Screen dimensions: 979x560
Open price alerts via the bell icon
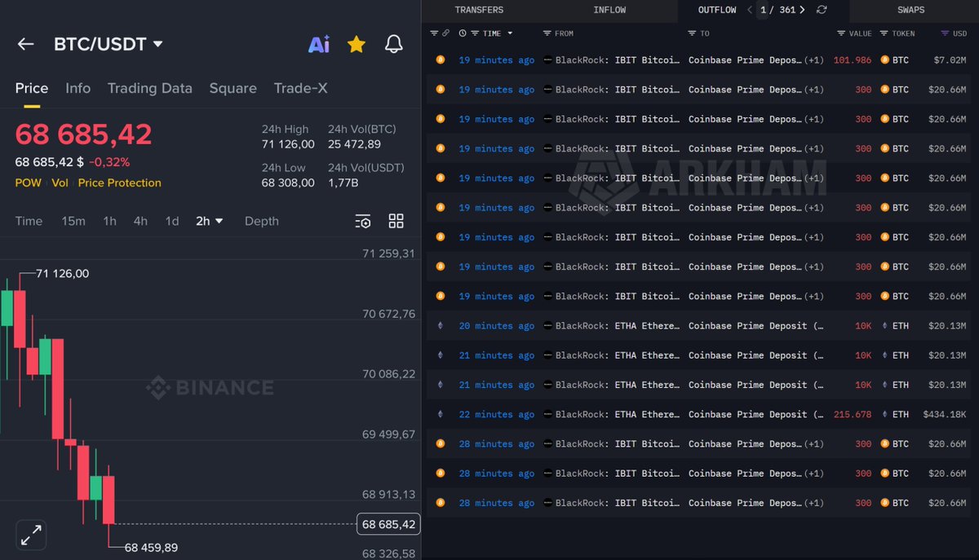(x=394, y=44)
